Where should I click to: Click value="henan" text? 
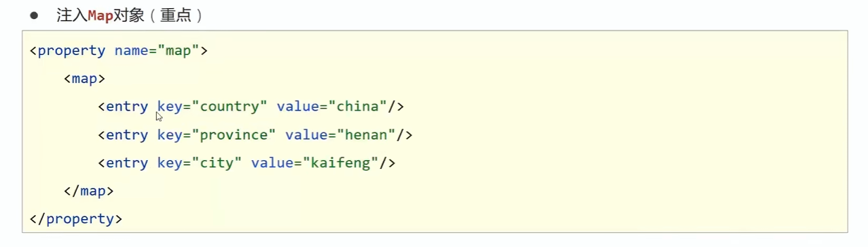click(340, 135)
